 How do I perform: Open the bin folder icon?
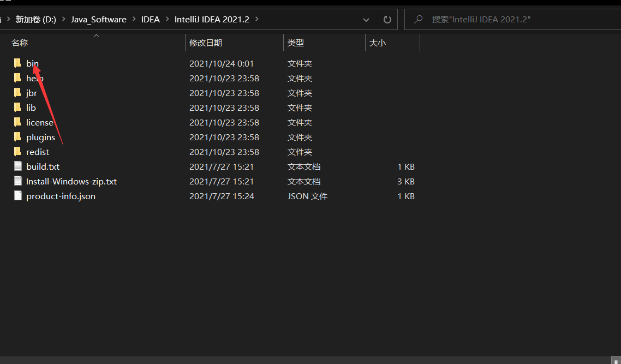(17, 63)
